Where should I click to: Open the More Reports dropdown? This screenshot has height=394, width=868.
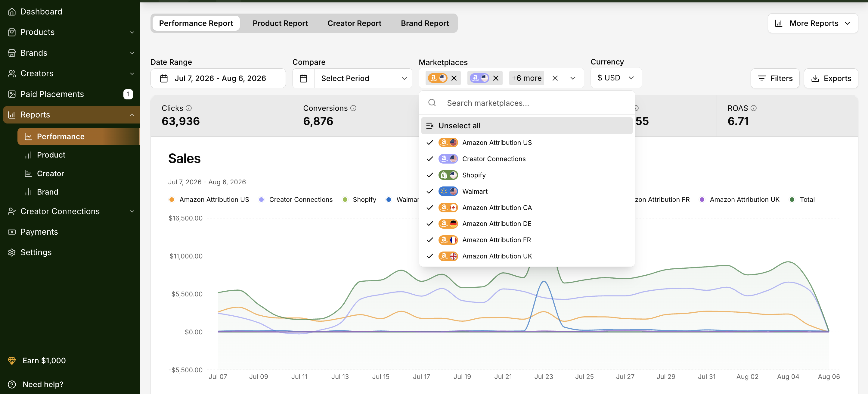tap(813, 23)
